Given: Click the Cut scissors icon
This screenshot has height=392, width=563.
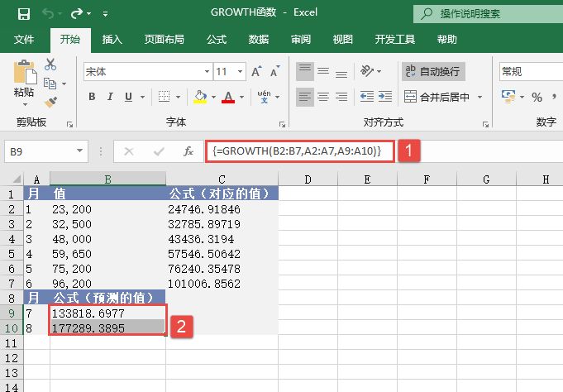Looking at the screenshot, I should coord(50,65).
